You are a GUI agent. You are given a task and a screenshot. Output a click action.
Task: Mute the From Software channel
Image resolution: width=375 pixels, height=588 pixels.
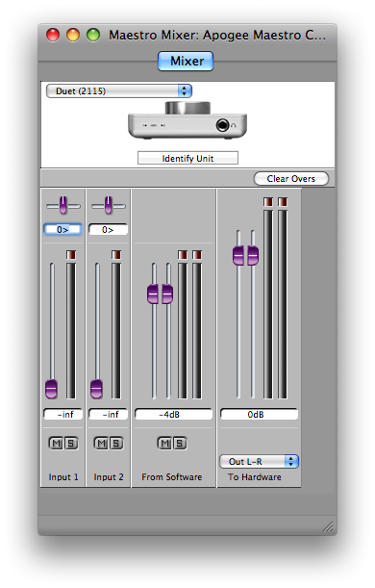pyautogui.click(x=164, y=444)
